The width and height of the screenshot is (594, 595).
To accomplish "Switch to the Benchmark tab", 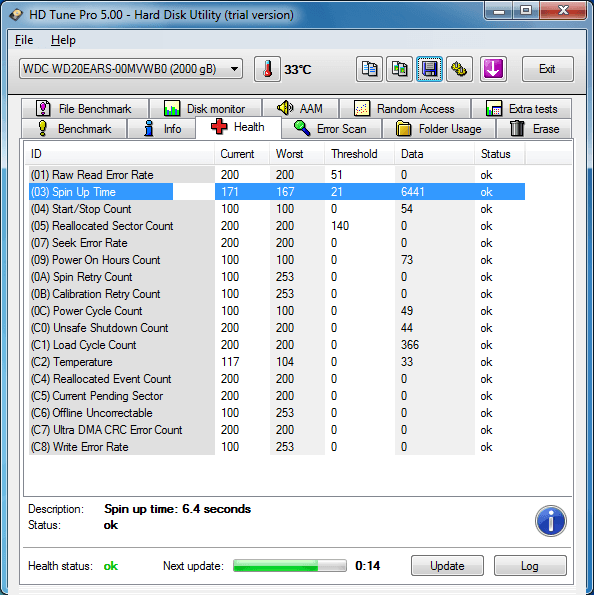I will pos(74,129).
